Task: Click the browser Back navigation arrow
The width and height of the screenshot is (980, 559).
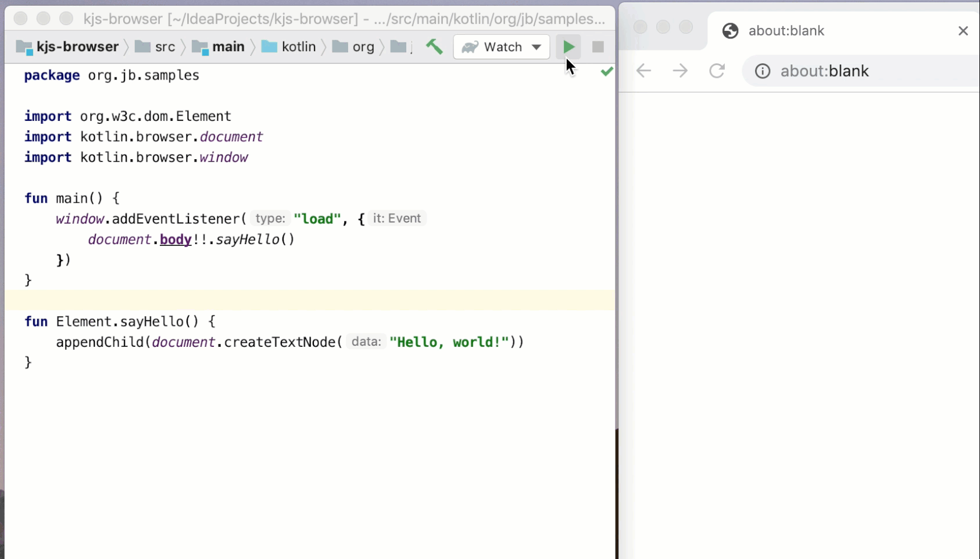Action: coord(642,70)
